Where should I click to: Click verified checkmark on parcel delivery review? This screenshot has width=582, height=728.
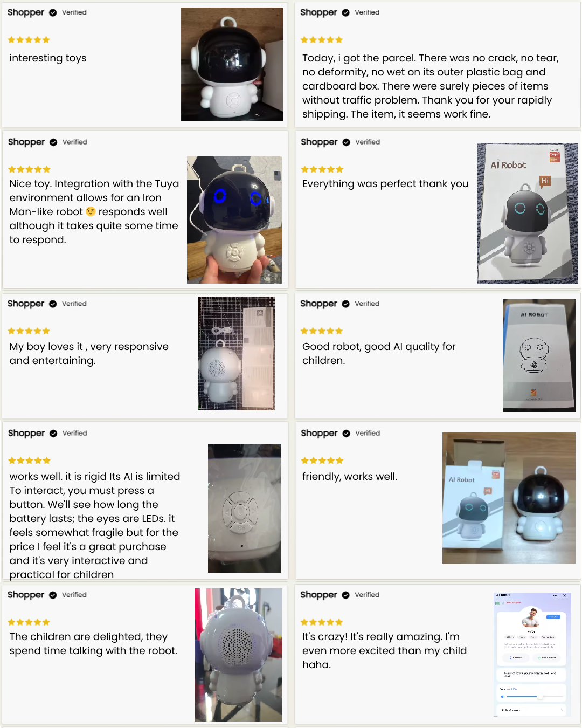click(x=345, y=12)
